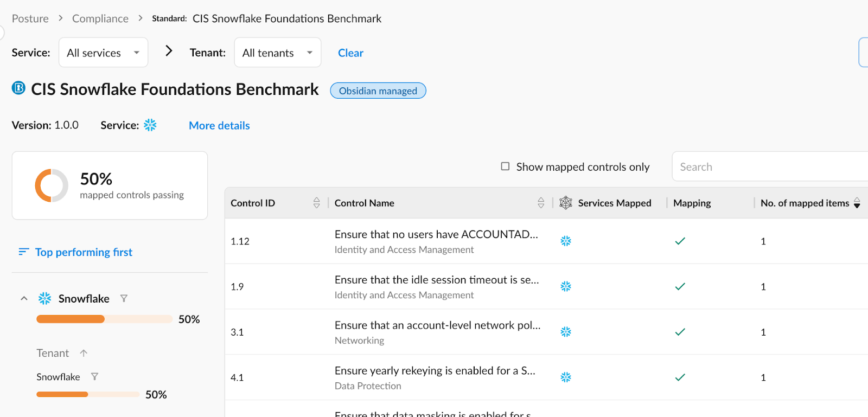The image size is (868, 417).
Task: Click the blue benchmark badge icon by title
Action: [18, 88]
